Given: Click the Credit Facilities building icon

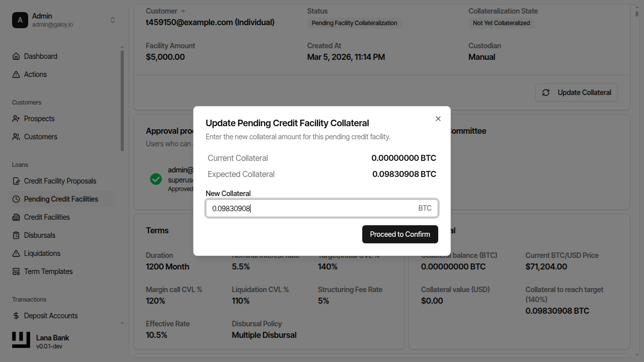Looking at the screenshot, I should (16, 217).
